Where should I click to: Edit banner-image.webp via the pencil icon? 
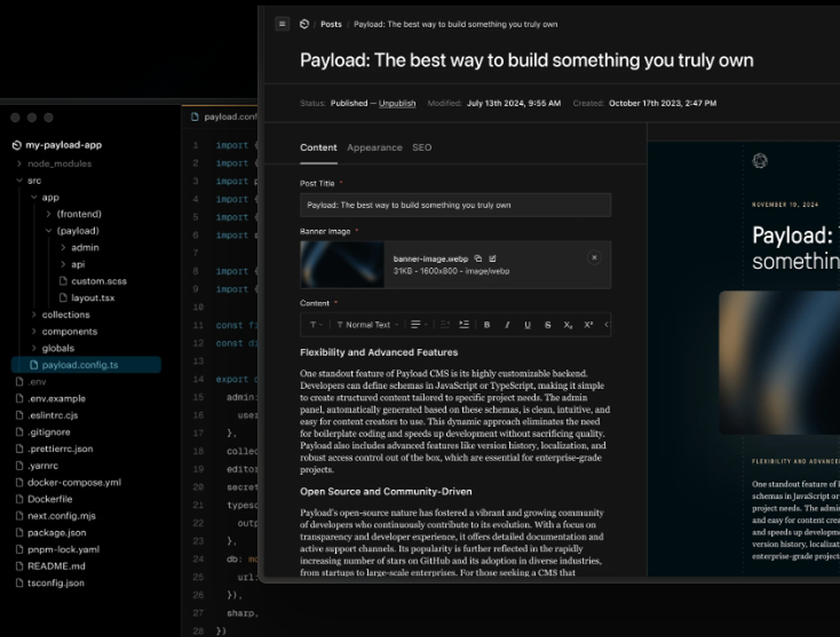pos(492,259)
